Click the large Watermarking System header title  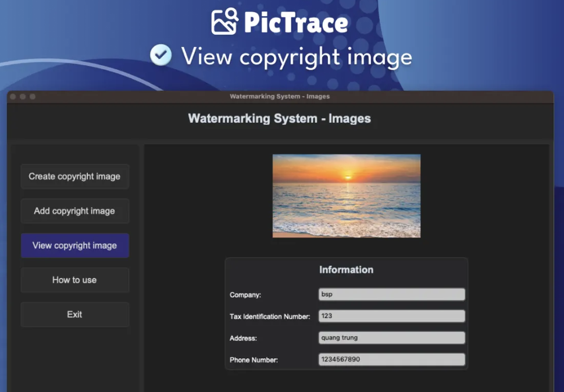(x=280, y=119)
